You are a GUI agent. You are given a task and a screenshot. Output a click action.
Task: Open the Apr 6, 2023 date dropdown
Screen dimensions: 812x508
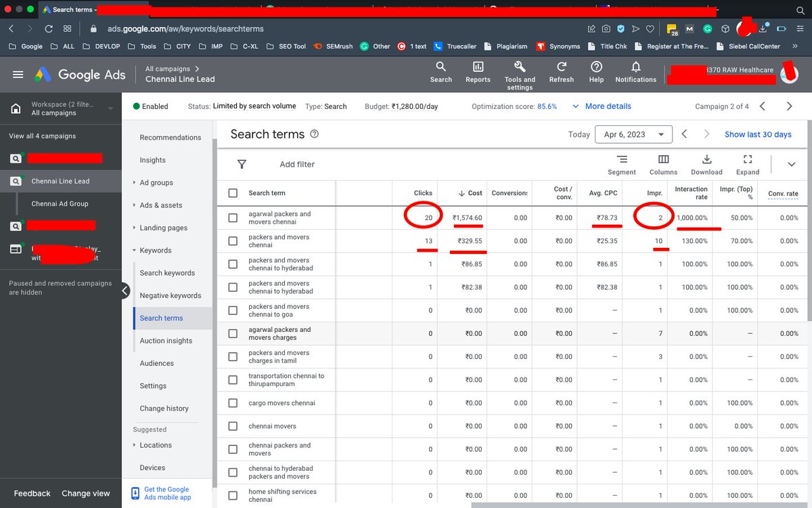point(633,134)
